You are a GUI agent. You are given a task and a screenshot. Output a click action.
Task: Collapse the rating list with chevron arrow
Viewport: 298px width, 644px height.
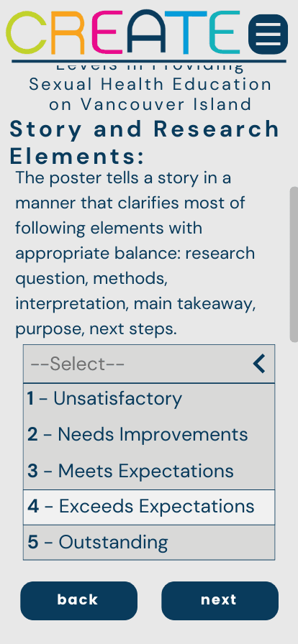pos(259,364)
